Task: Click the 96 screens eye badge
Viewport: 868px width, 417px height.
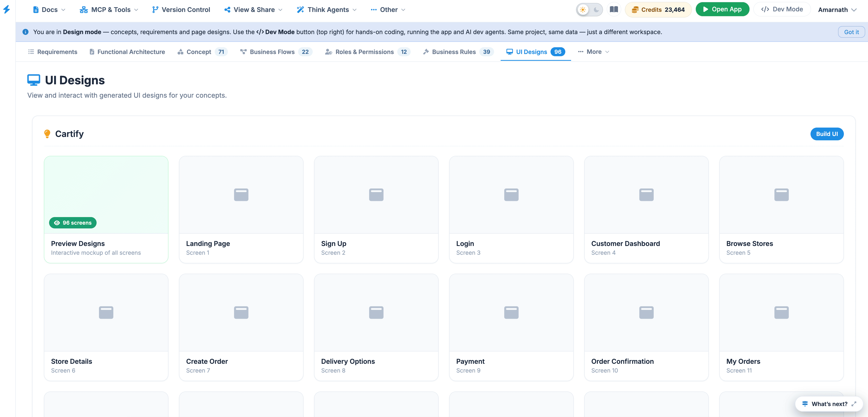Action: pyautogui.click(x=73, y=223)
